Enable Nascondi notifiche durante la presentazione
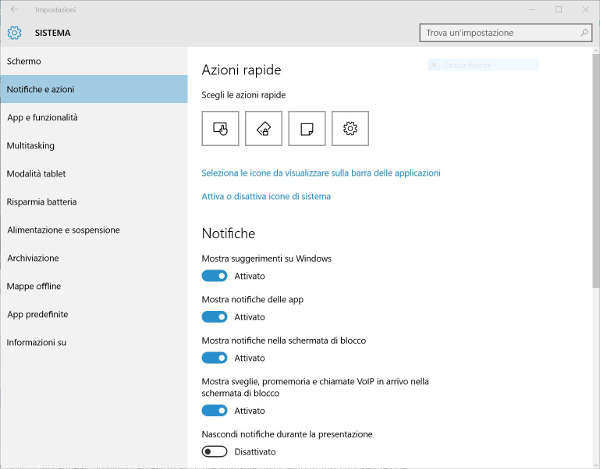 pyautogui.click(x=215, y=452)
